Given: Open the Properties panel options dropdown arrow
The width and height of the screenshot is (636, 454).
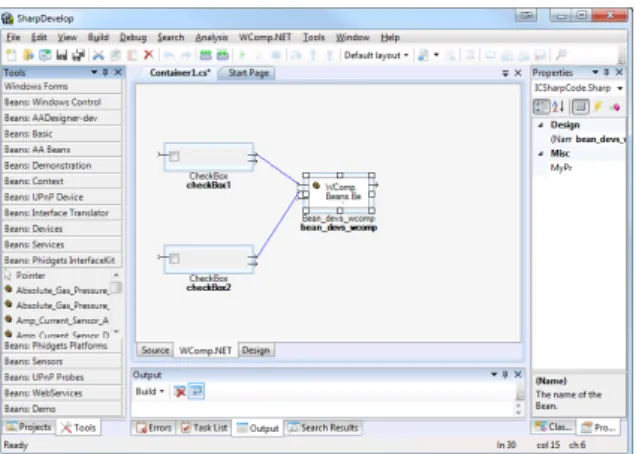Looking at the screenshot, I should (595, 72).
